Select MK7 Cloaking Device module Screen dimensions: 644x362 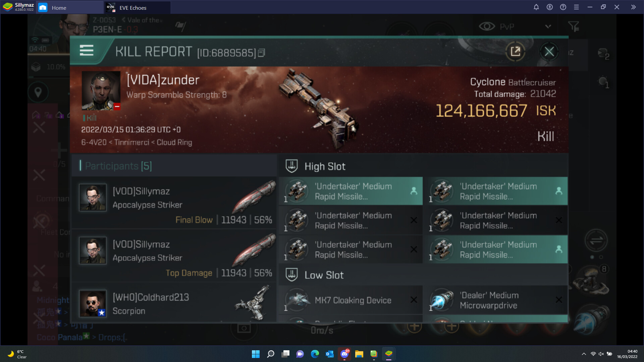351,300
